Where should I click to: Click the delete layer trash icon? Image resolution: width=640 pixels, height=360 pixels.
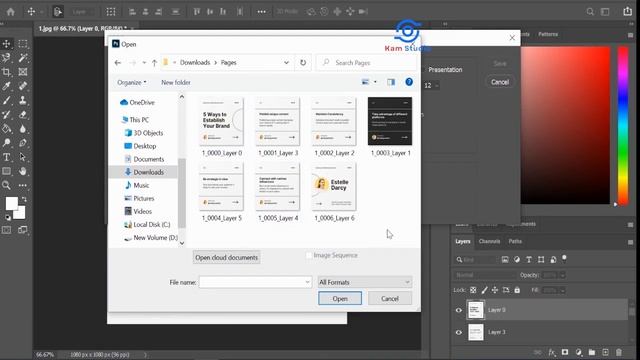pos(619,352)
